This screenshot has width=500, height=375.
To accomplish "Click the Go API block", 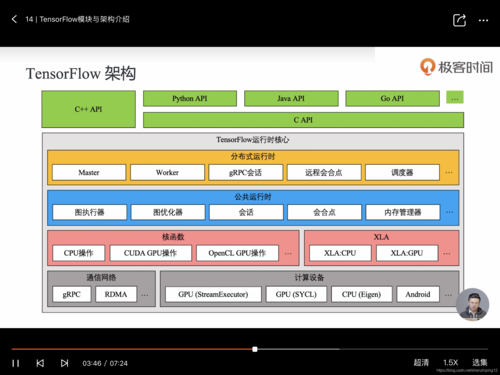I will [x=392, y=98].
